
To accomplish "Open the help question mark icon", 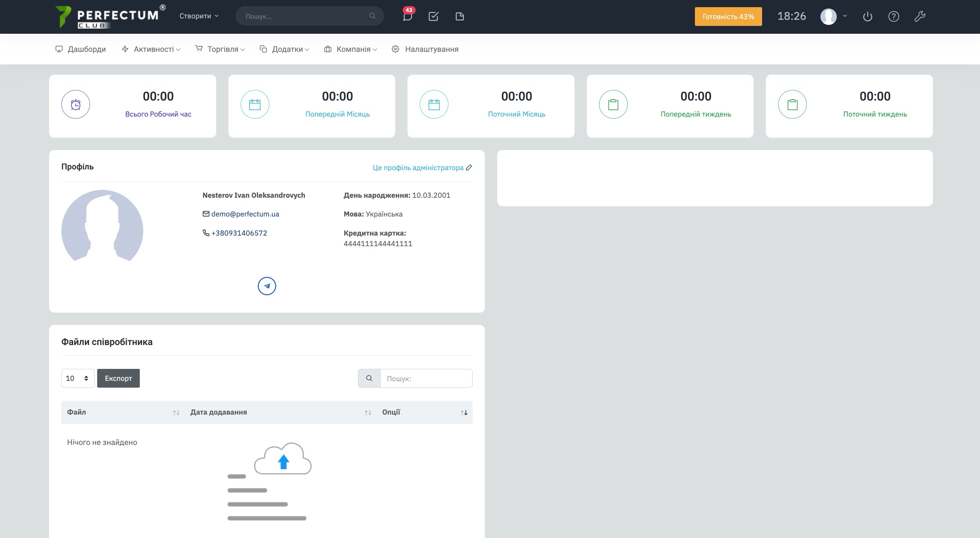I will pos(893,16).
